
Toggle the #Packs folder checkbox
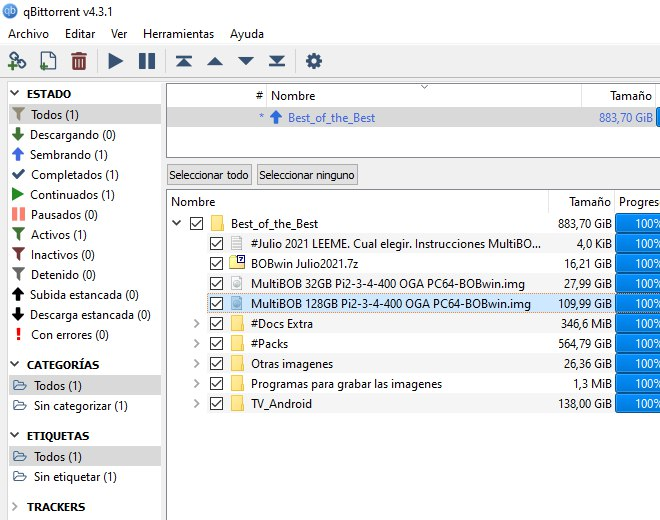tap(216, 344)
